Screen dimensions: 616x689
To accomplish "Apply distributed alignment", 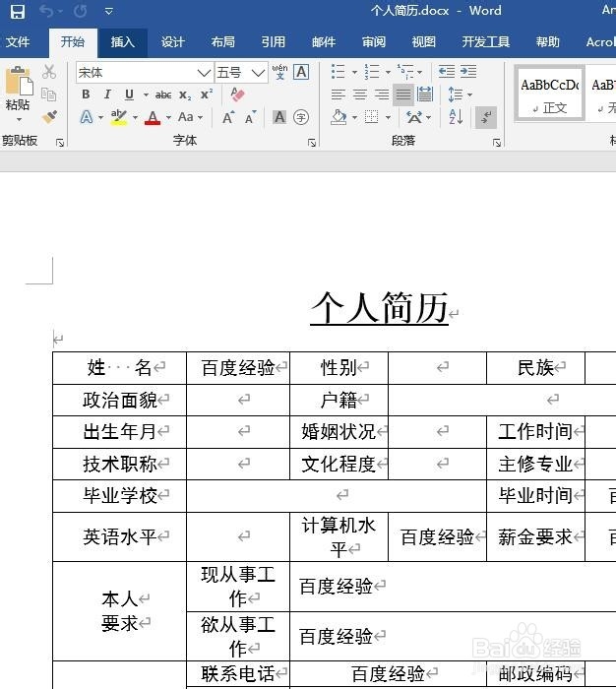I will [x=425, y=94].
